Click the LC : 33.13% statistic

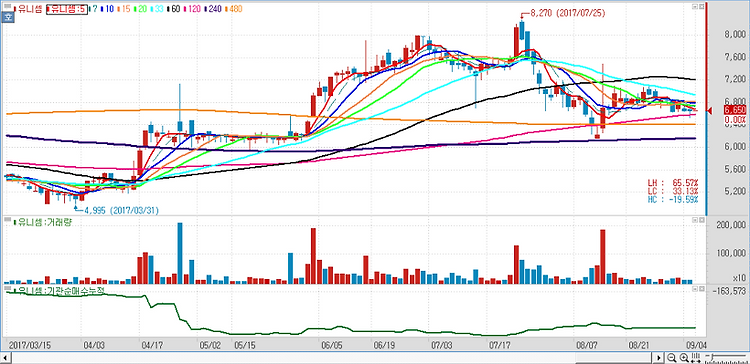point(673,191)
